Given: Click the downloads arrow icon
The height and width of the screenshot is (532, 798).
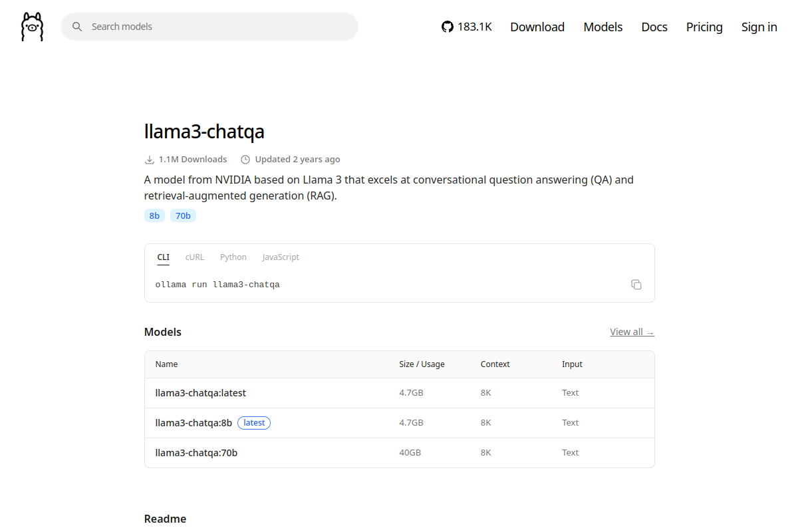Looking at the screenshot, I should [x=149, y=160].
